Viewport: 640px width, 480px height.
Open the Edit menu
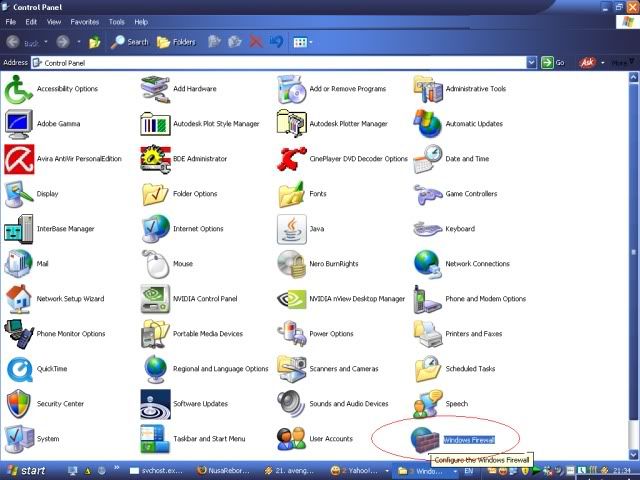click(31, 22)
